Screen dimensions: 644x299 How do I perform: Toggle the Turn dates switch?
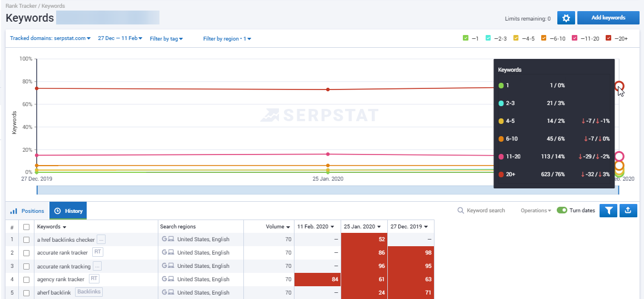pos(562,210)
